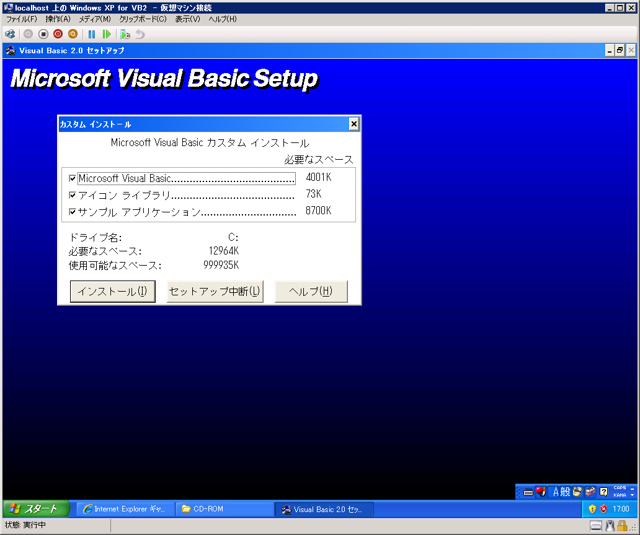The height and width of the screenshot is (535, 640).
Task: Open the クリップボード(C) menu
Action: pyautogui.click(x=143, y=19)
